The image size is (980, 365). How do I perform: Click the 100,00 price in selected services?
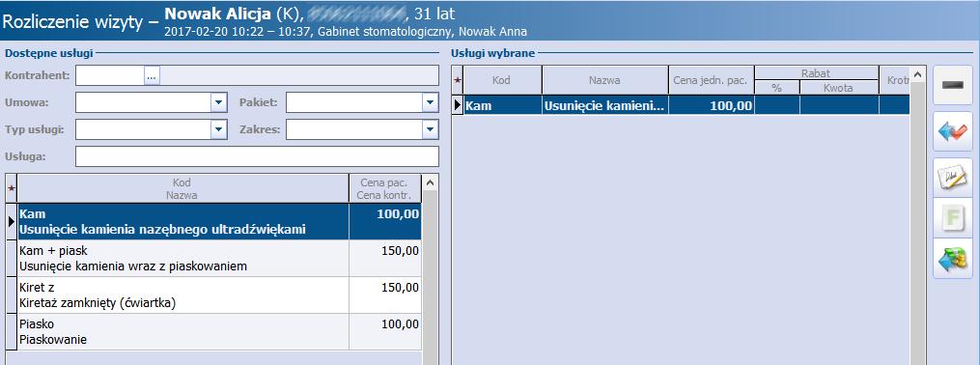point(712,105)
